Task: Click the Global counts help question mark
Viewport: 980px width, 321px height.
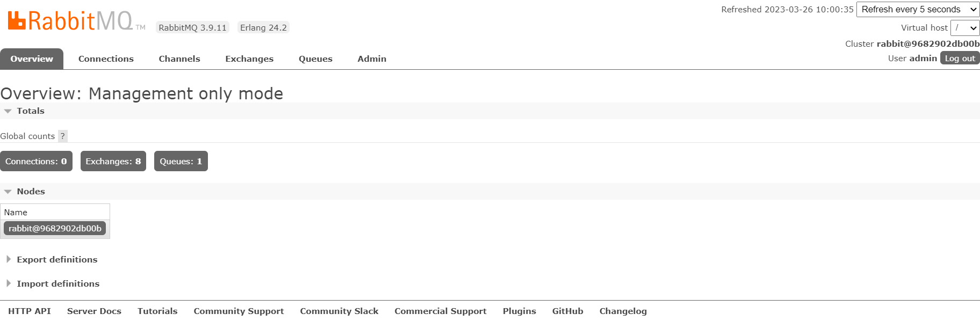Action: [62, 136]
